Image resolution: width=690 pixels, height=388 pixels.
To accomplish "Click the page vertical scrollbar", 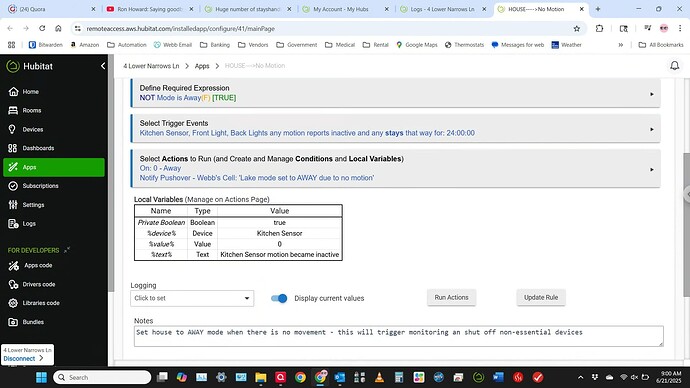I will tap(686, 224).
